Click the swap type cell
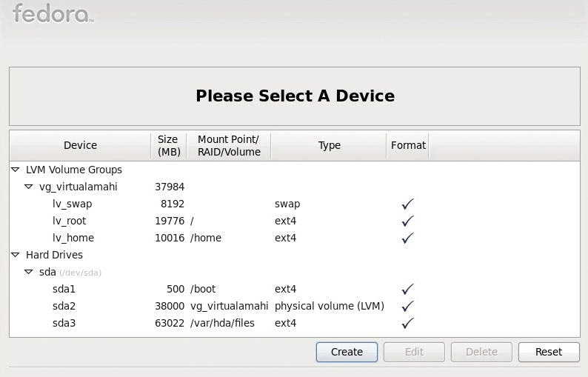Screen dimensions: 588x377 tap(287, 204)
